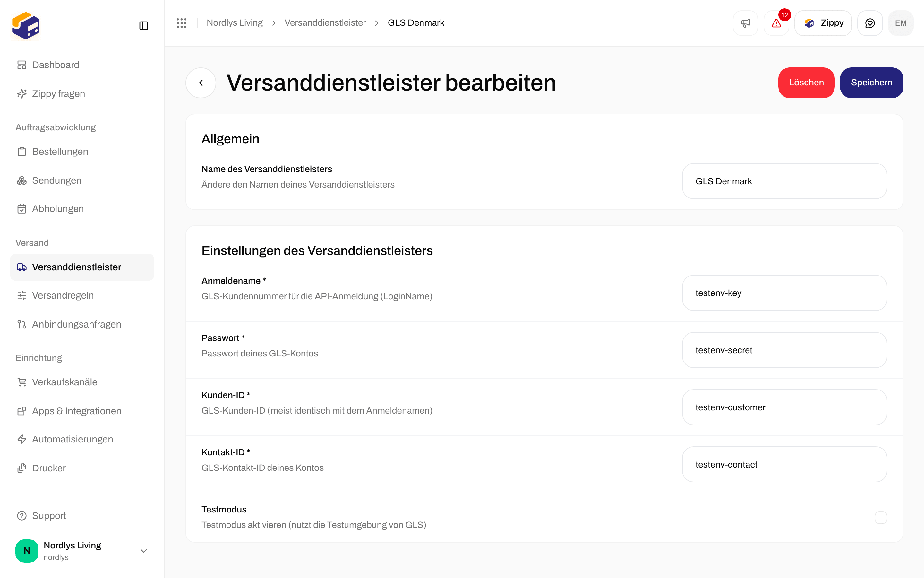This screenshot has height=578, width=924.
Task: Click the Passwort input field
Action: click(x=784, y=350)
